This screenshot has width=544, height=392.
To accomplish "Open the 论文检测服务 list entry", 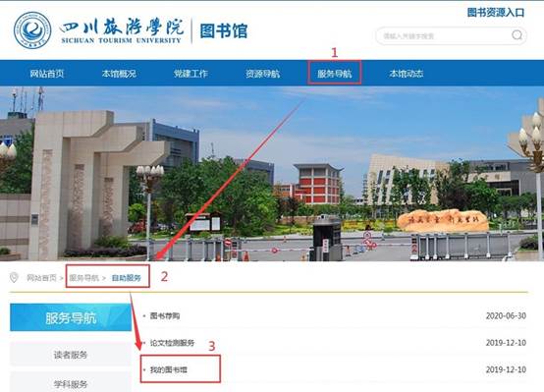I will point(172,343).
